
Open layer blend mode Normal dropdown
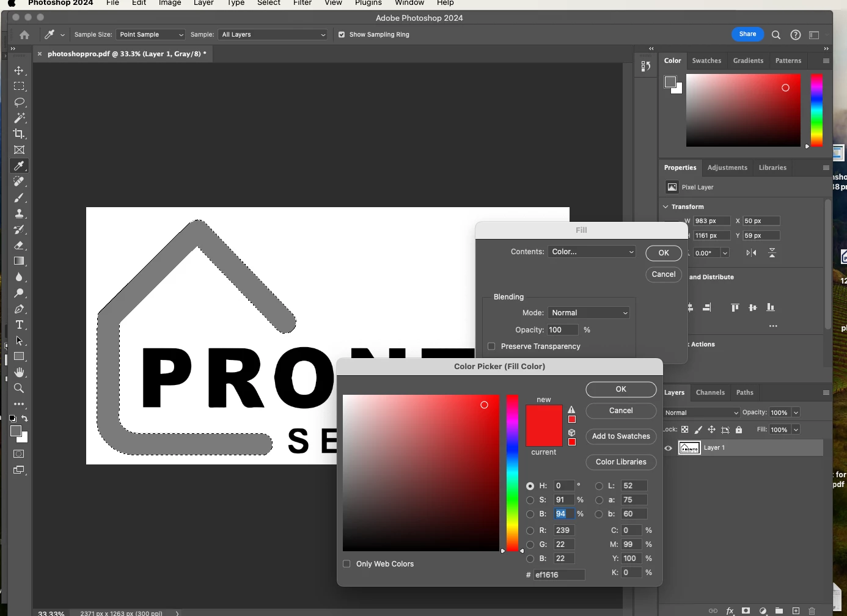[x=702, y=413]
